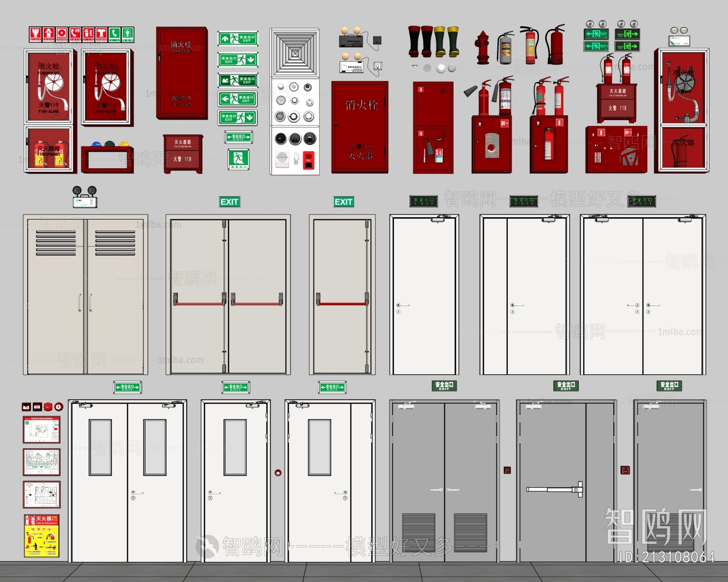The height and width of the screenshot is (582, 728).
Task: Select the glass-front cabinet with fan-style hose reel
Action: pos(682,110)
